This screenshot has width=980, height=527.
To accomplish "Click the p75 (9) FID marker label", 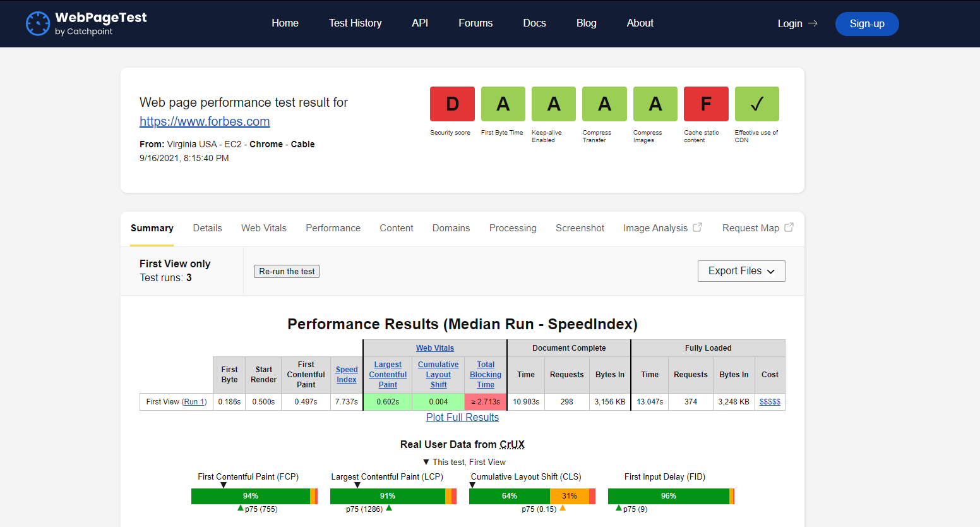I will coord(635,509).
